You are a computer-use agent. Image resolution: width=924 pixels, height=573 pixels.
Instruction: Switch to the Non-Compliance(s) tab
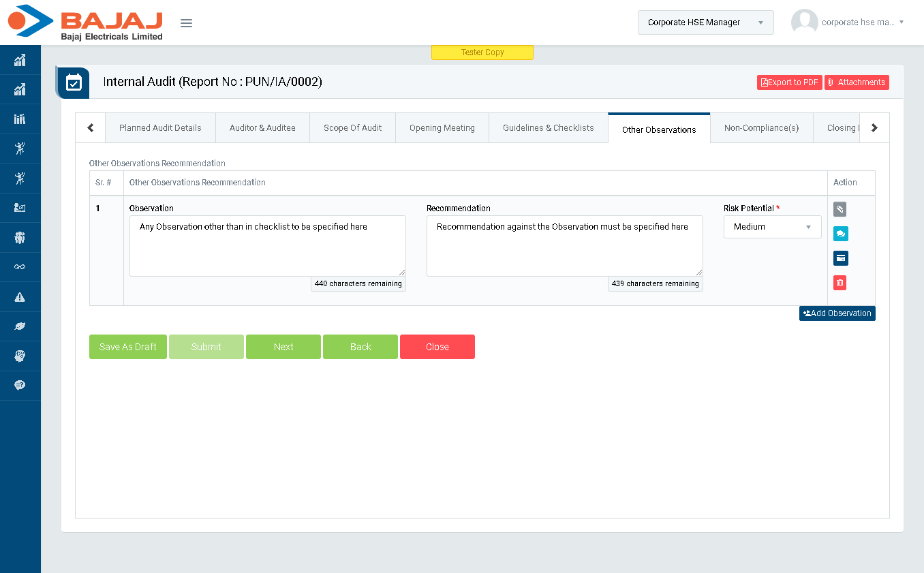761,128
